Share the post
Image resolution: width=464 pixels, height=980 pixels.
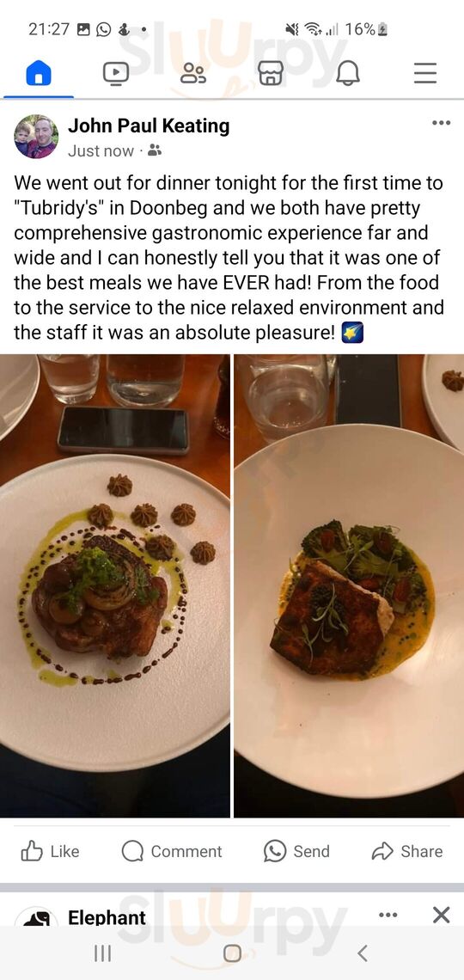click(407, 851)
